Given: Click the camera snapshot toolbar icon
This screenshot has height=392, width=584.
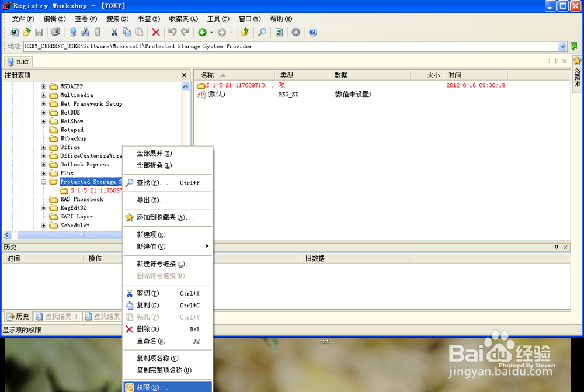Looking at the screenshot, I should coord(55,32).
